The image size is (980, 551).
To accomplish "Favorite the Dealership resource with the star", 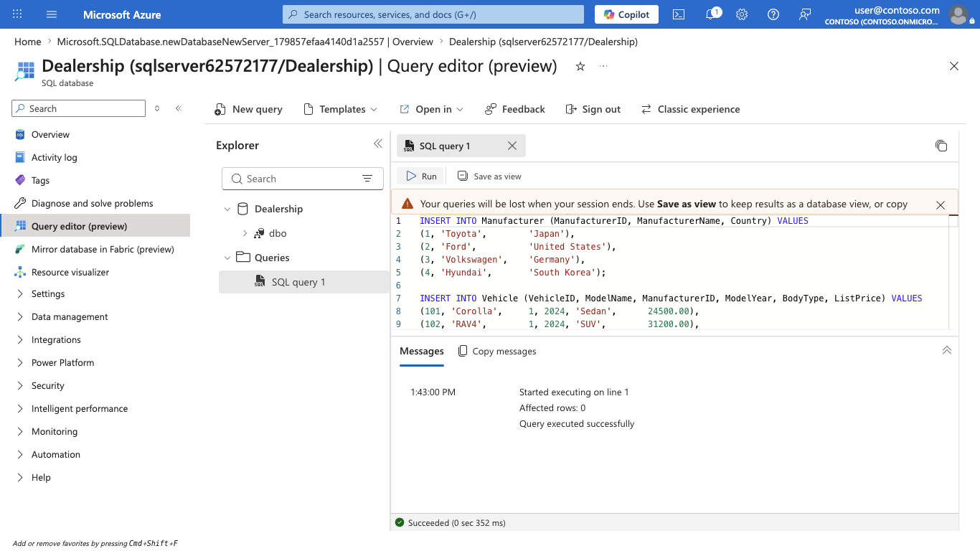I will coord(580,67).
